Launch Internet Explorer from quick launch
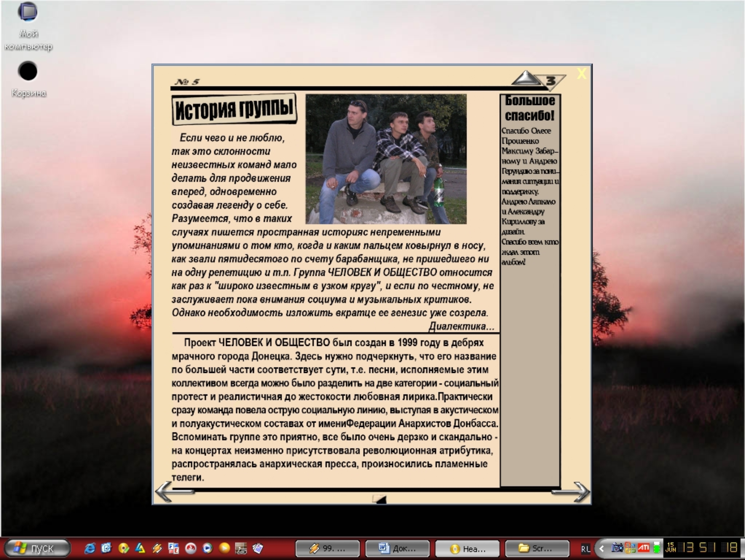Viewport: 745px width, 560px height. pyautogui.click(x=90, y=548)
